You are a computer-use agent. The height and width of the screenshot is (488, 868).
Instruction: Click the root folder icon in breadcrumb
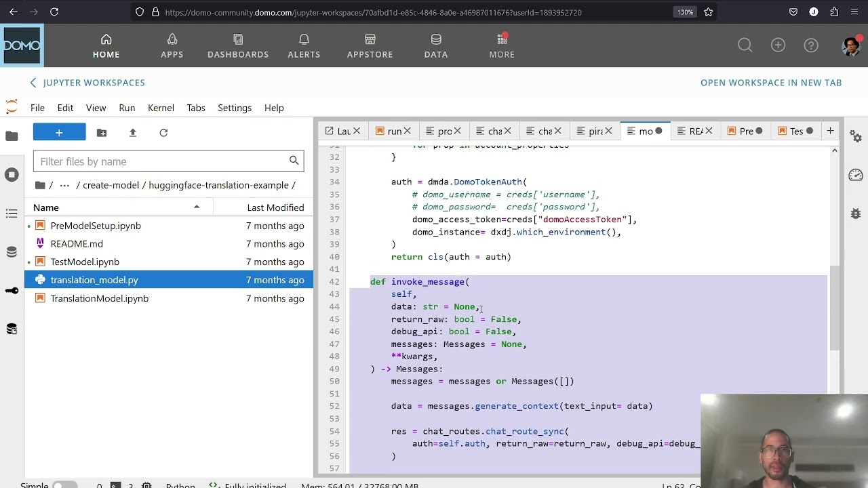click(40, 185)
